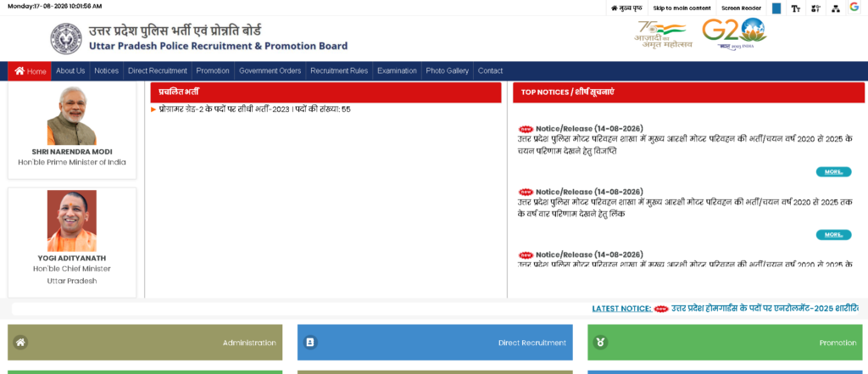Open the Recruitment Rules menu

[339, 71]
